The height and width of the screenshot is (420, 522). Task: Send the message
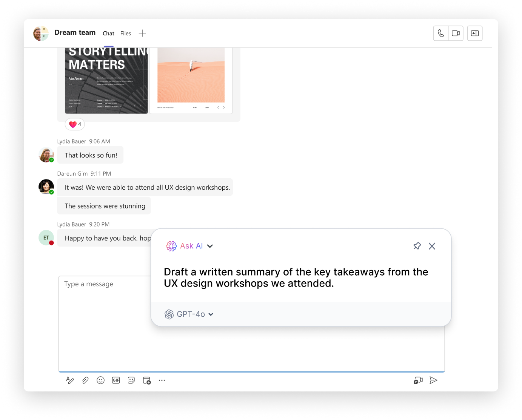coord(433,380)
